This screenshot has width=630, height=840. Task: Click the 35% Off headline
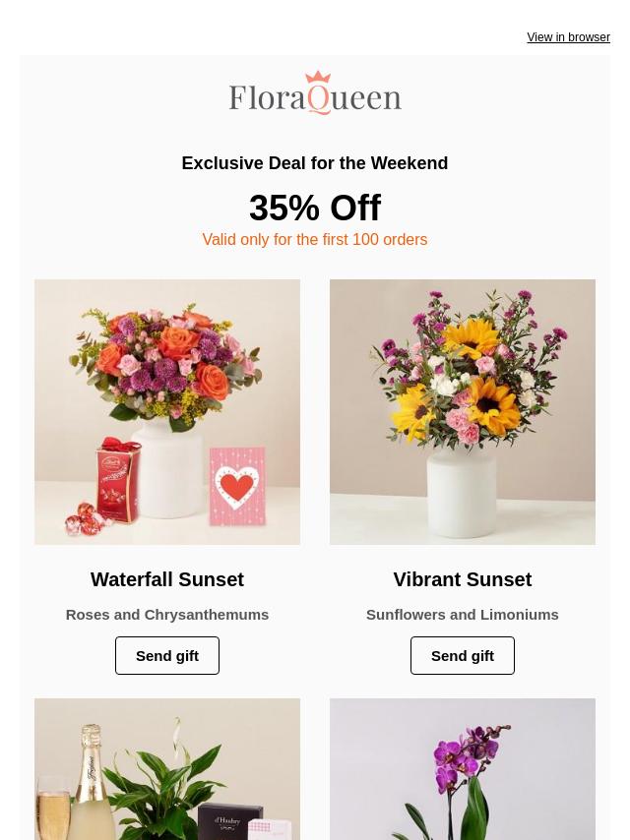[315, 208]
